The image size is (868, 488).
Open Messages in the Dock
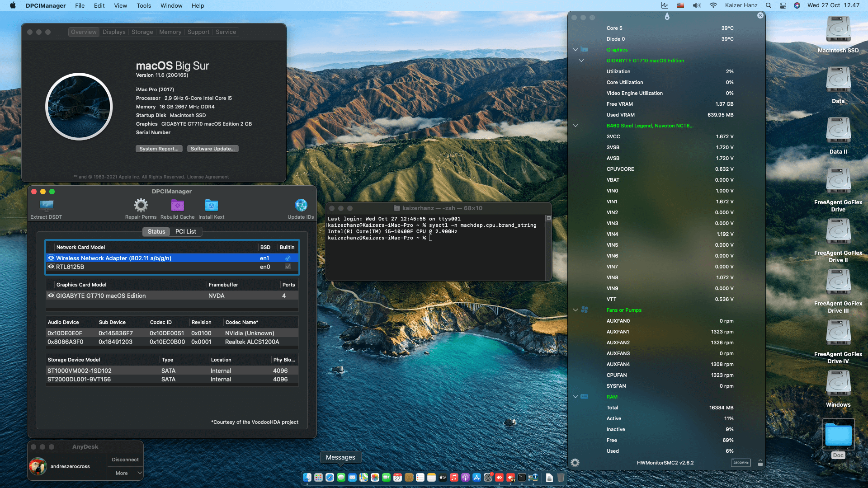click(341, 478)
